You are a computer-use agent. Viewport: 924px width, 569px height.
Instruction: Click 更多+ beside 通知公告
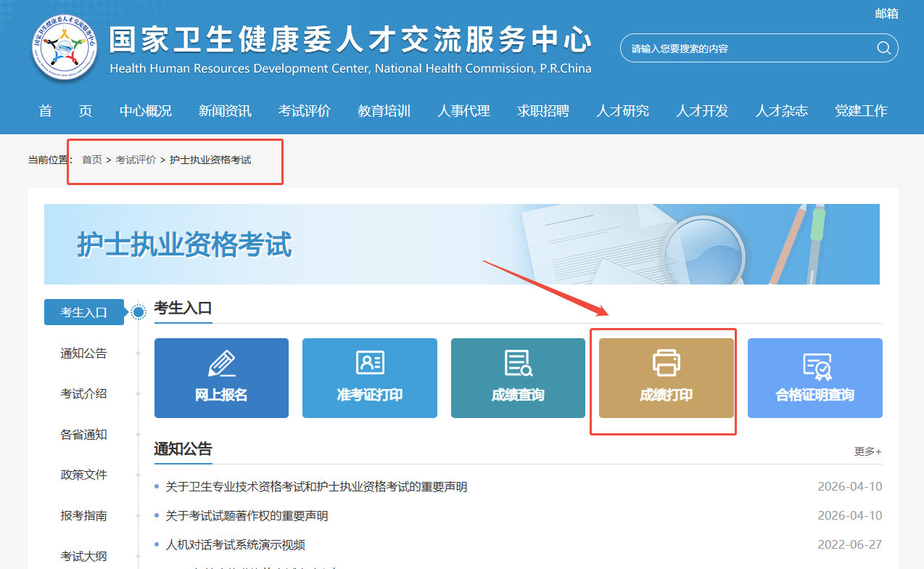868,451
